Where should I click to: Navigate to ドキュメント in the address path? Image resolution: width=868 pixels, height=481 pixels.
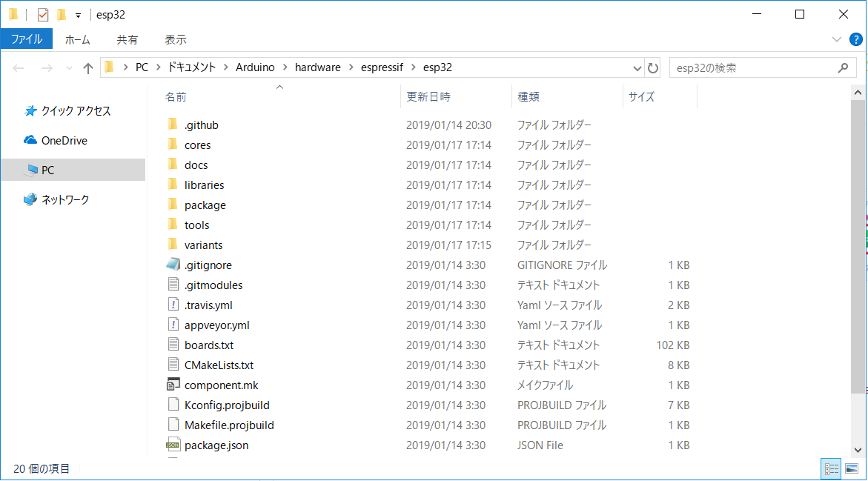click(x=191, y=67)
